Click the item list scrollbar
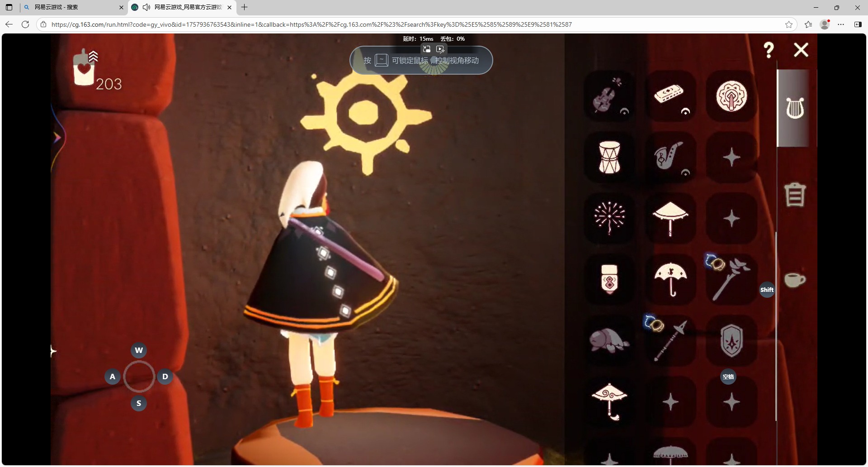The width and height of the screenshot is (868, 467). 776,326
